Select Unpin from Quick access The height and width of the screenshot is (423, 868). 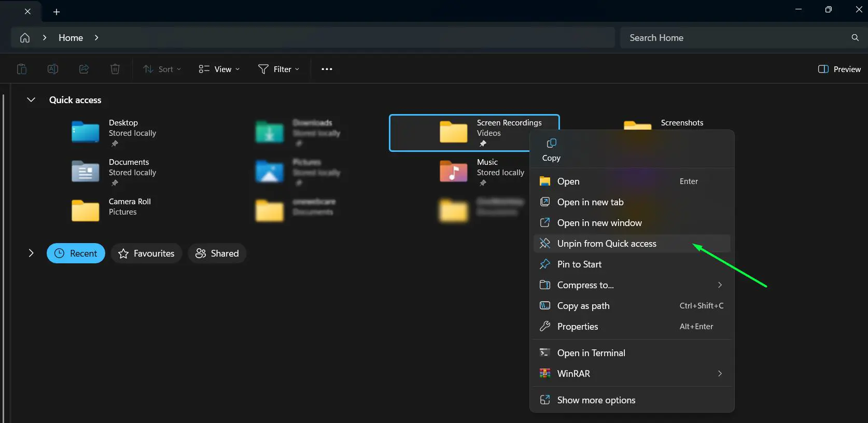click(x=632, y=244)
